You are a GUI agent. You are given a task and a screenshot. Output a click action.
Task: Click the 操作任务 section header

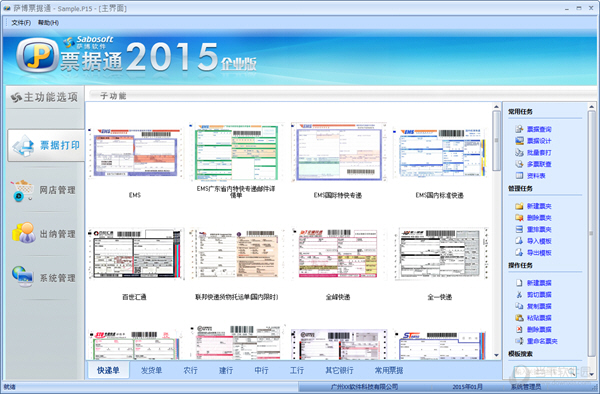520,265
